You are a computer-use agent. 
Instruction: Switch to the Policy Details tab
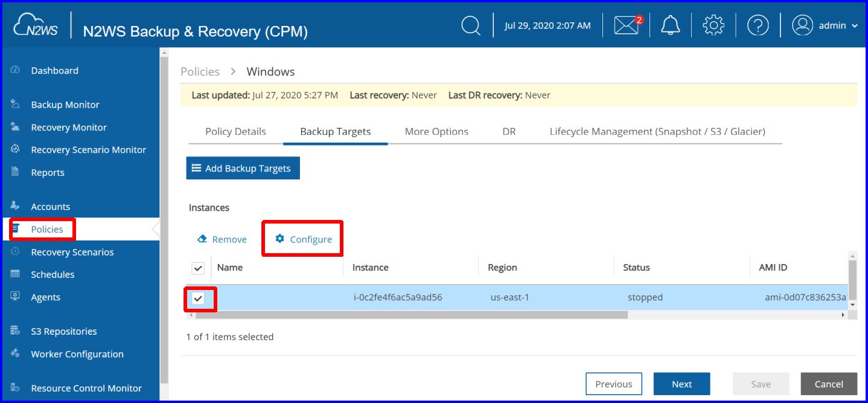(x=235, y=131)
